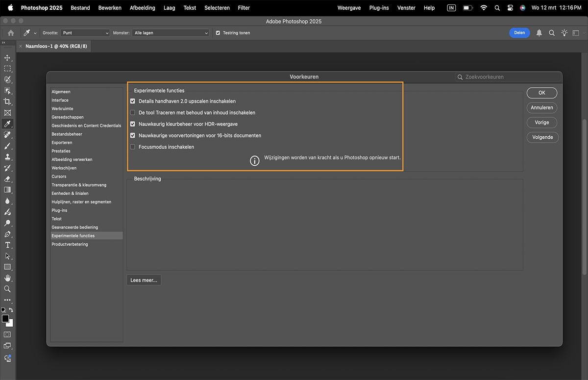
Task: Click the Volgende button
Action: tap(543, 137)
